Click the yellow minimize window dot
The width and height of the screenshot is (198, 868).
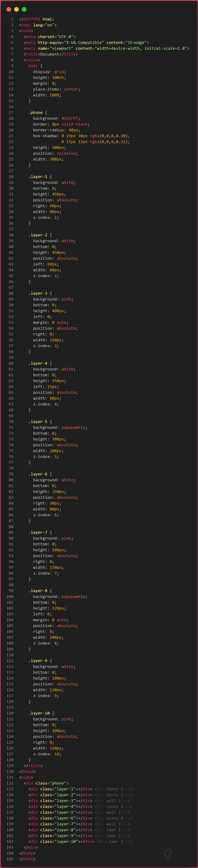pos(17,9)
